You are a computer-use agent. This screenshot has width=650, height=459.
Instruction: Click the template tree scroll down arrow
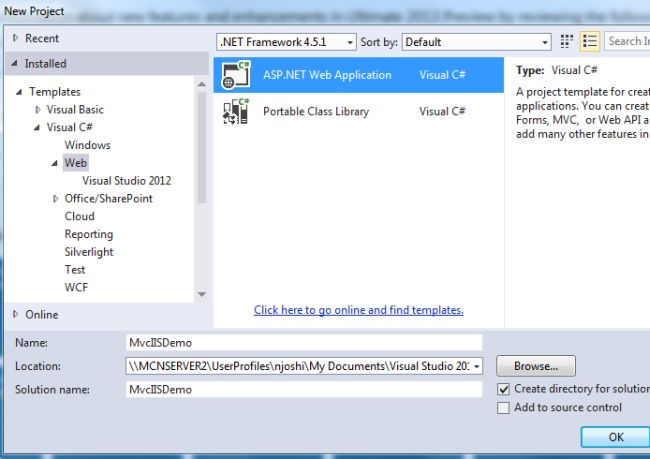[202, 295]
